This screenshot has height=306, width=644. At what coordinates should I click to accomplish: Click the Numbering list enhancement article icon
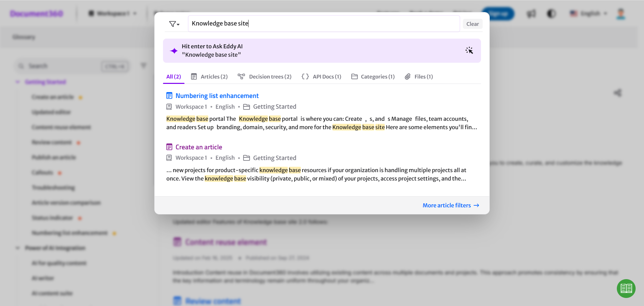[169, 96]
